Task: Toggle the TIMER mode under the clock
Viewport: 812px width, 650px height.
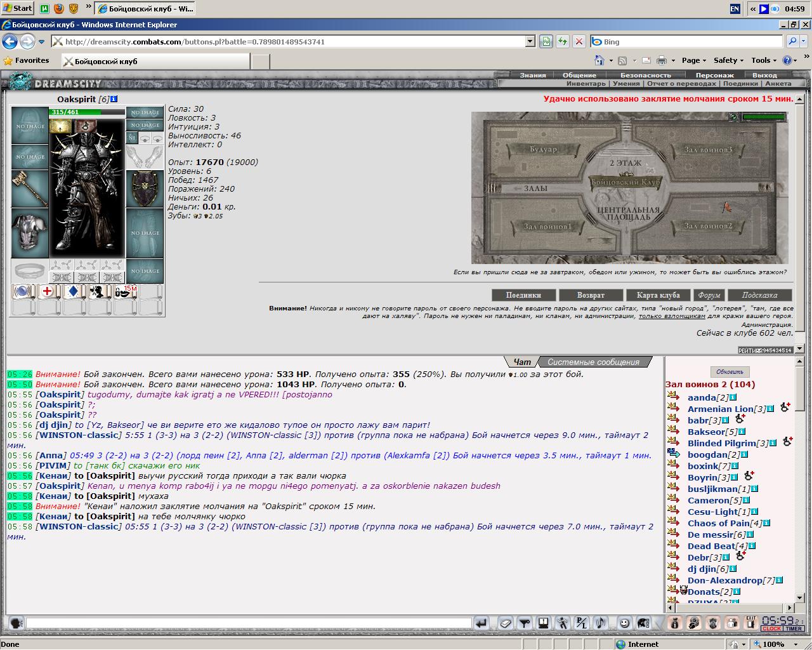Action: pos(794,628)
